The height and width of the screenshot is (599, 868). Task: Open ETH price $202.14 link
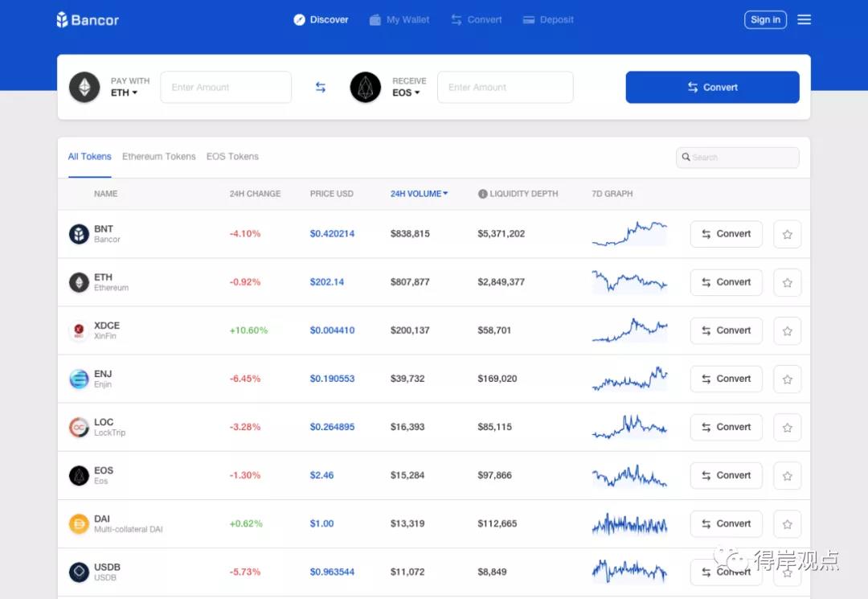(x=326, y=281)
